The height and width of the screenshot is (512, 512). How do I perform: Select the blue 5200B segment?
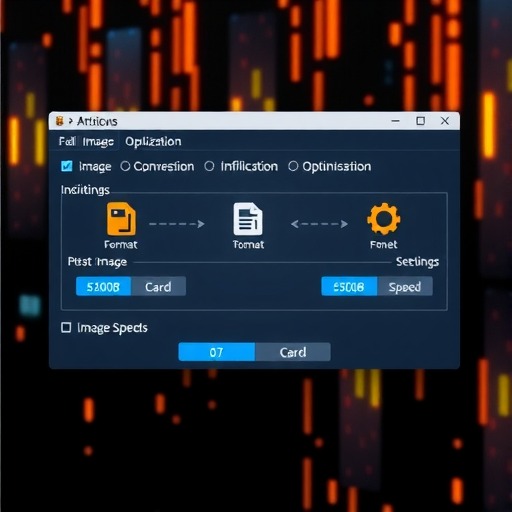click(x=104, y=286)
